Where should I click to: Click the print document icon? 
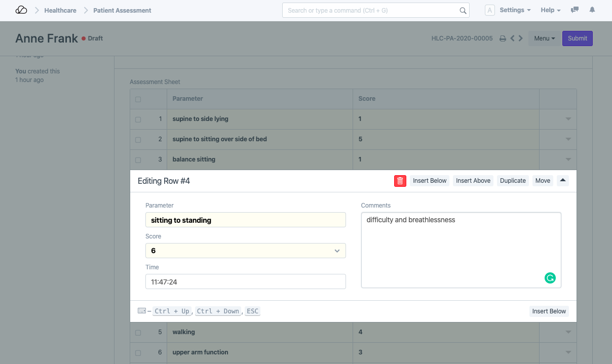[x=503, y=38]
